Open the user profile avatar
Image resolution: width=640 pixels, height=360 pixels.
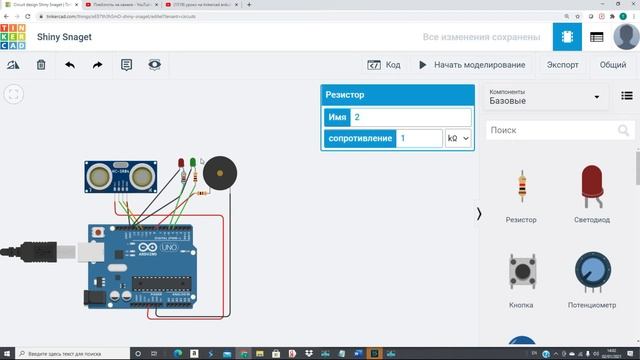point(626,37)
